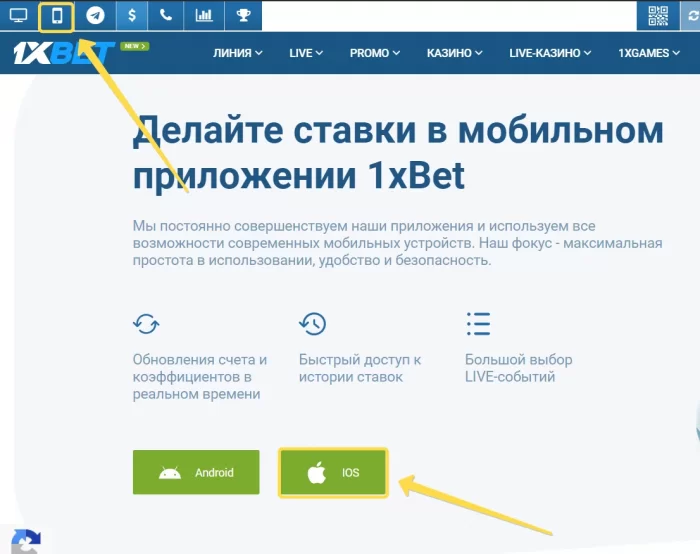Expand the LIVE-КАЗИНО menu
This screenshot has height=554, width=700.
[x=550, y=53]
